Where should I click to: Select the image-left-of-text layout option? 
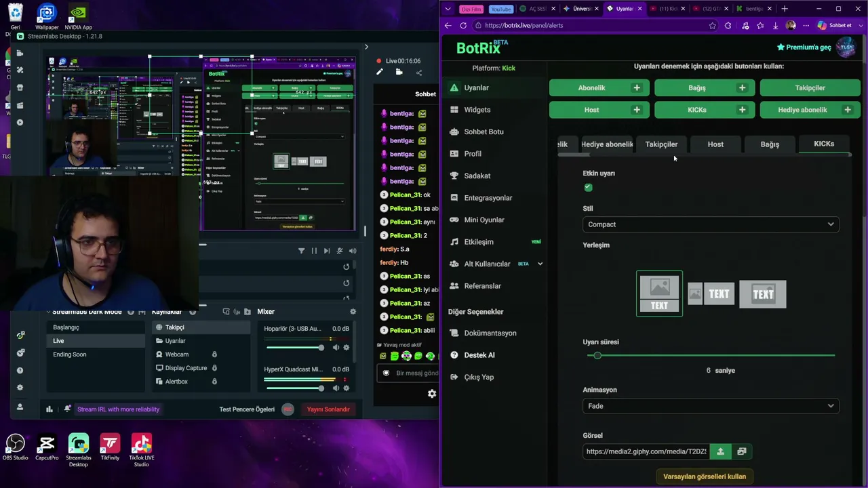[x=711, y=294]
